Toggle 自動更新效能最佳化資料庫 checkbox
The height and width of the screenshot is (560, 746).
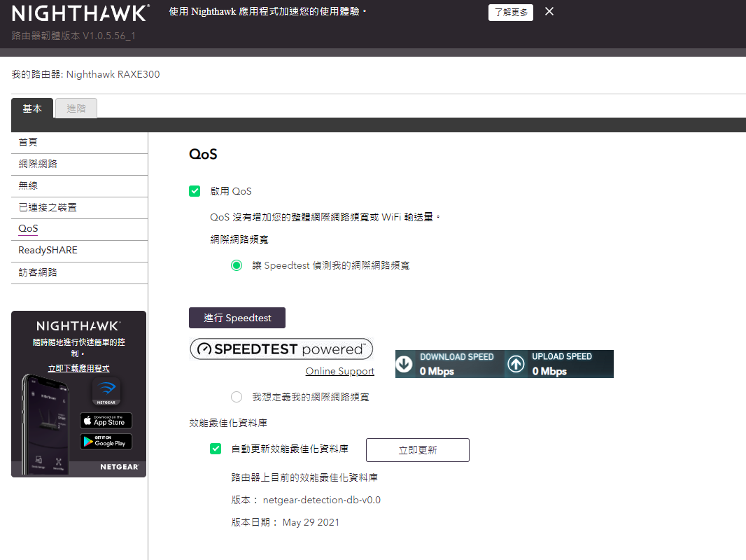[216, 449]
